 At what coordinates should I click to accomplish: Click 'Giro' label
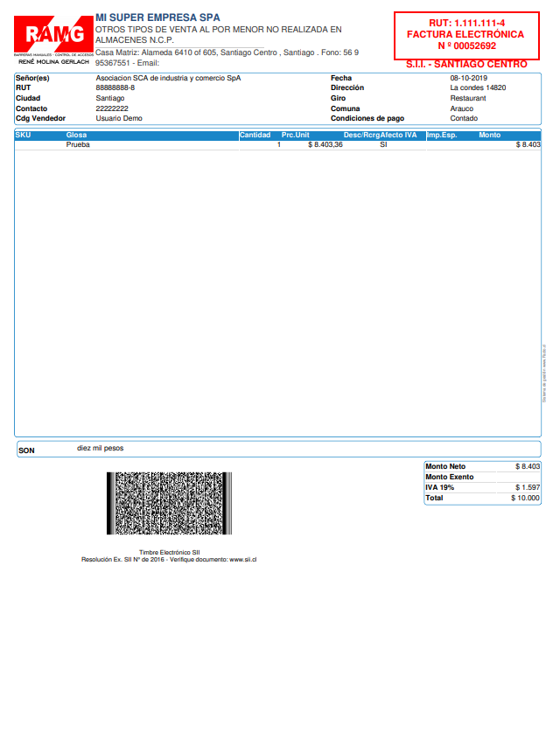[338, 98]
